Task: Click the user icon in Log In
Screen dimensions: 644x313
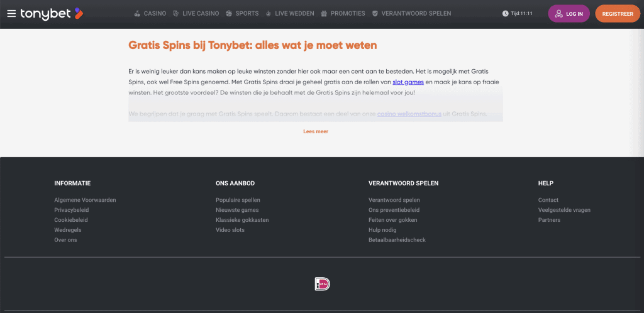Action: (558, 14)
